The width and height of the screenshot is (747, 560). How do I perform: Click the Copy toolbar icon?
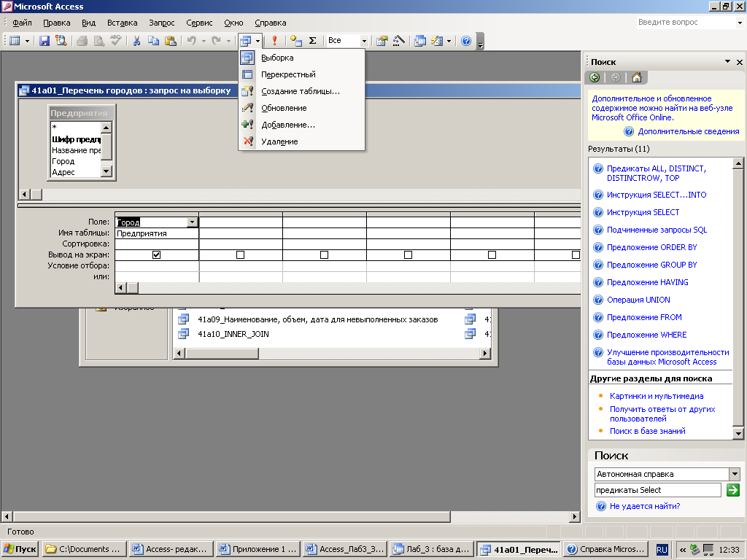click(153, 41)
